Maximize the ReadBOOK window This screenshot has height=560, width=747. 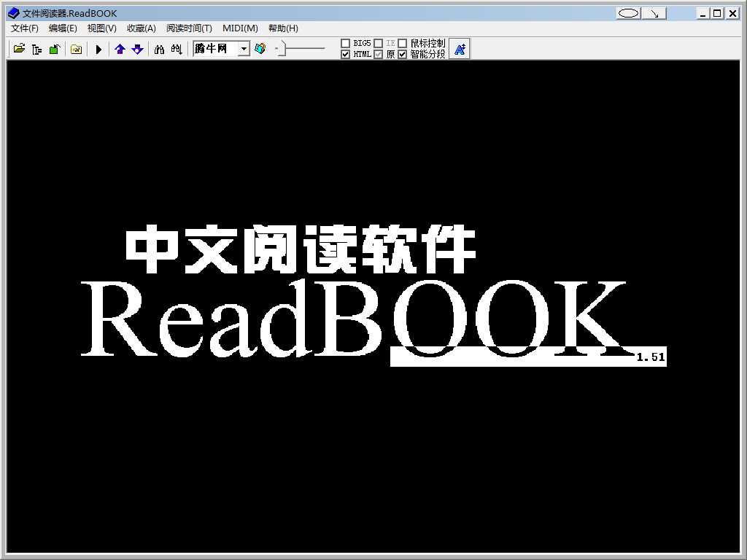(x=717, y=13)
